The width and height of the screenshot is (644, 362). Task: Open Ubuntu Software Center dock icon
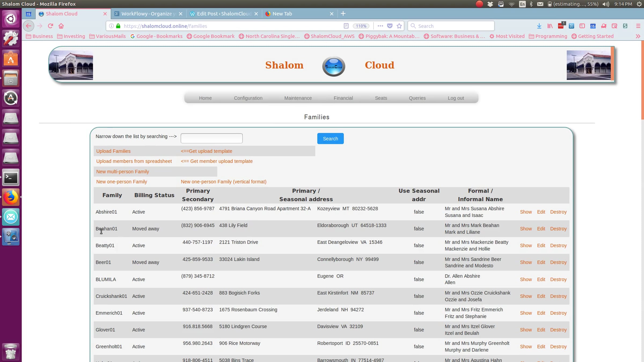point(11,58)
